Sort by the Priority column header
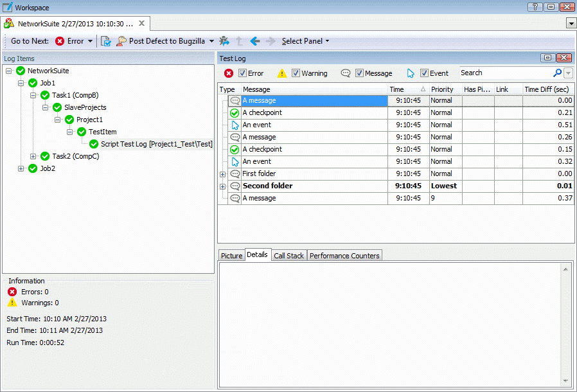The width and height of the screenshot is (577, 392). 446,89
